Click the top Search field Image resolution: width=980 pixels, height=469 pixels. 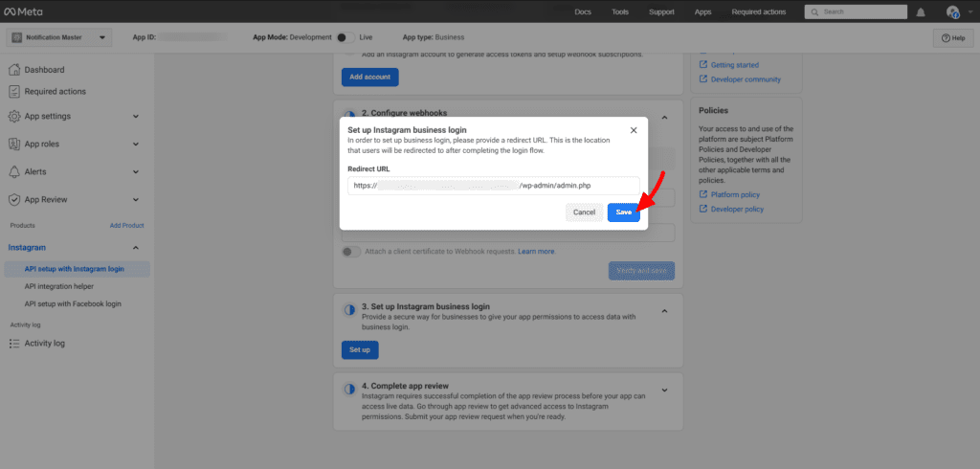pyautogui.click(x=856, y=11)
